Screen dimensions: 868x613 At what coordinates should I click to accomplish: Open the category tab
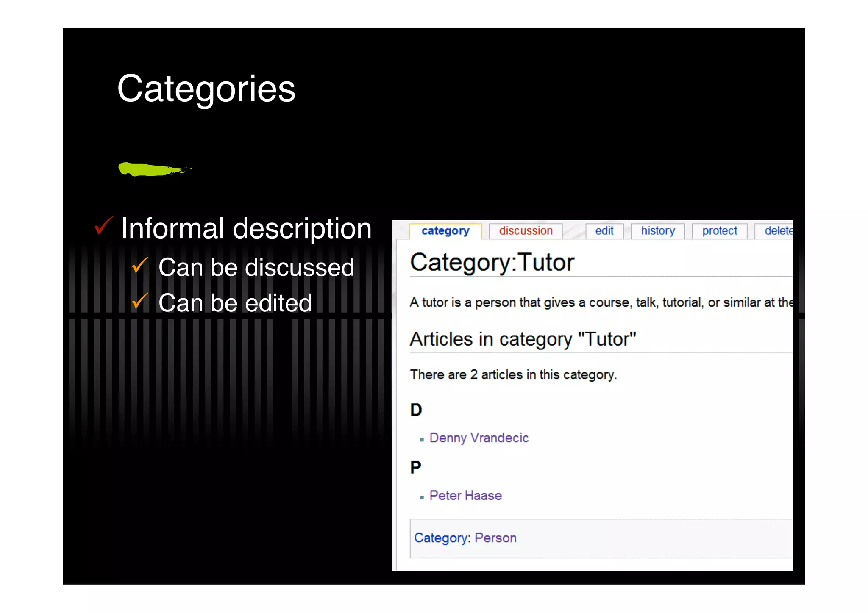point(445,231)
